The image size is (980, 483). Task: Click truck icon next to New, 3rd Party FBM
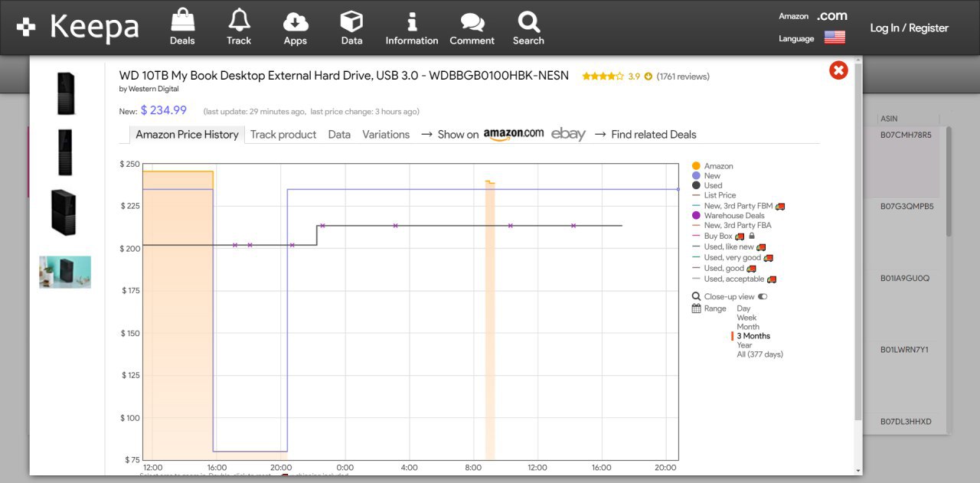pyautogui.click(x=780, y=206)
